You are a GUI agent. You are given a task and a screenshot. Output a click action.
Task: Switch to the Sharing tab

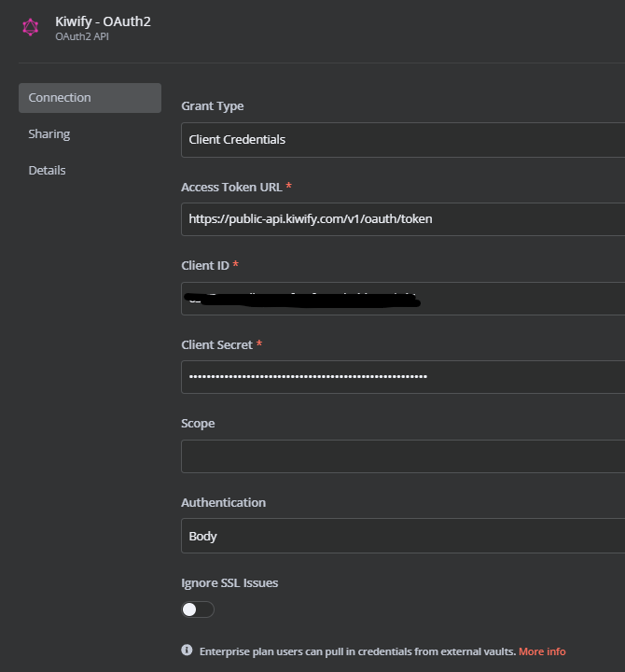49,134
